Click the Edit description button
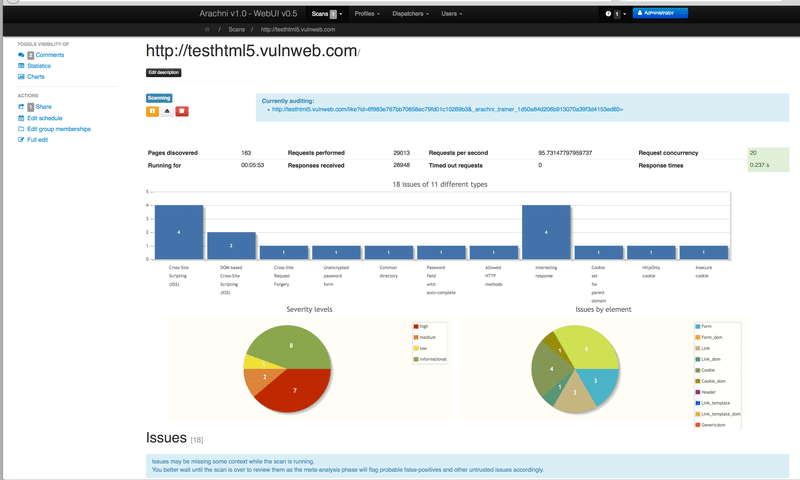 [164, 73]
